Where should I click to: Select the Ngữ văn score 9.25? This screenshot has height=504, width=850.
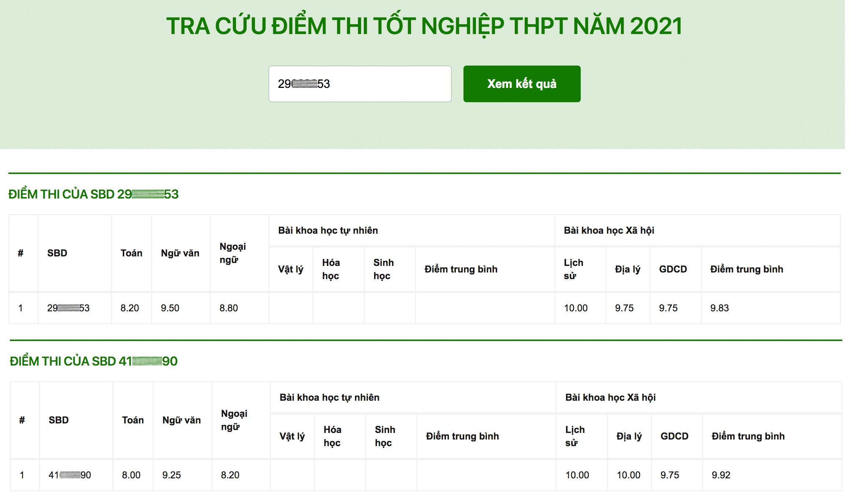coord(171,475)
